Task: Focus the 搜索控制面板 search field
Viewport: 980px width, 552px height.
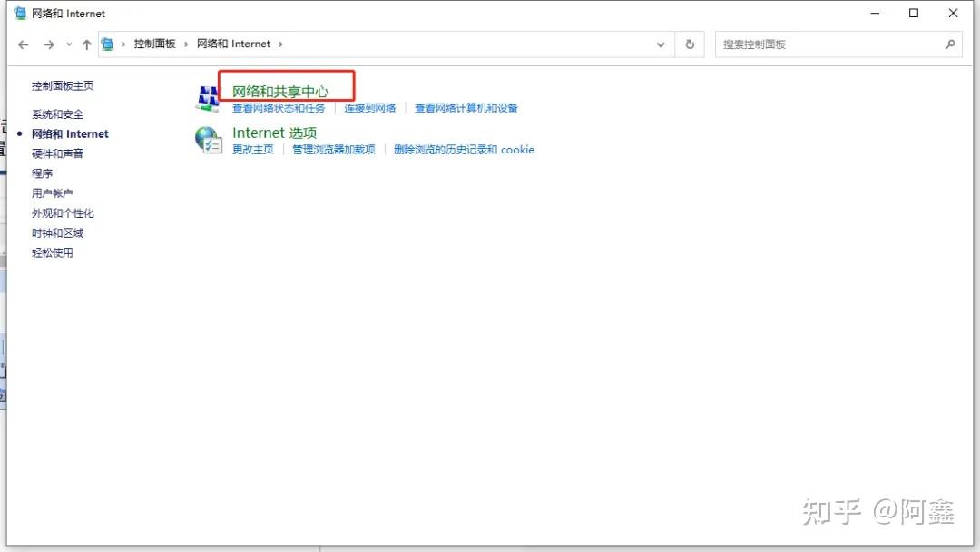Action: [x=838, y=44]
